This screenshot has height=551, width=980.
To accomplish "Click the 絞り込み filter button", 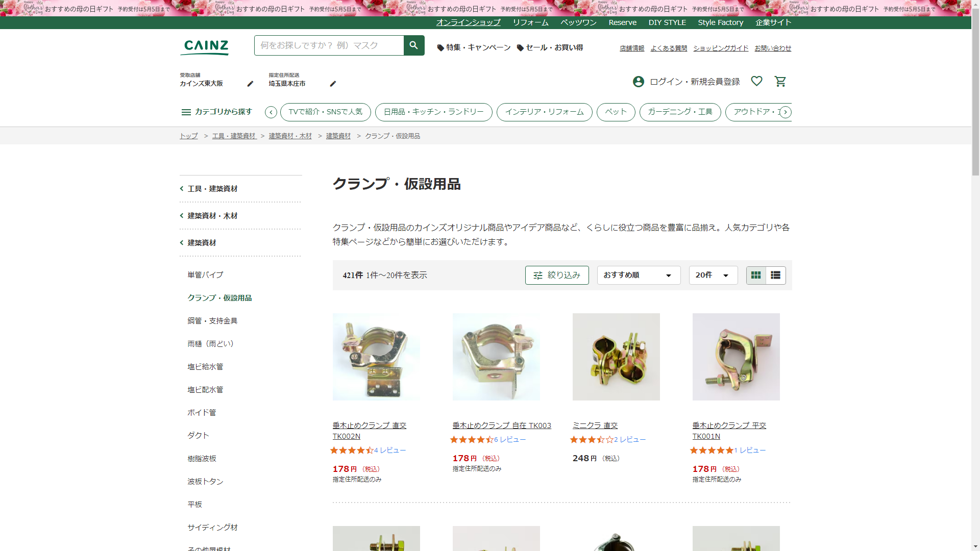I will (557, 275).
